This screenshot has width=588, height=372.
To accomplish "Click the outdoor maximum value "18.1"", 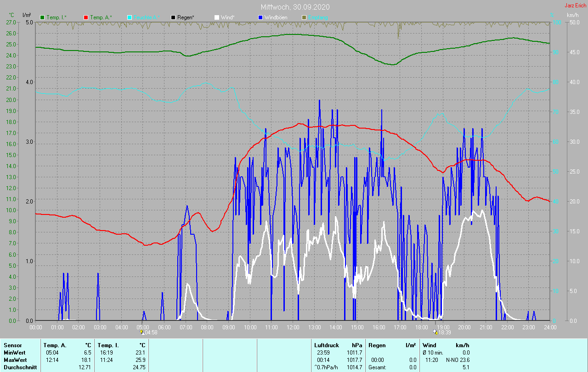I will coord(86,360).
